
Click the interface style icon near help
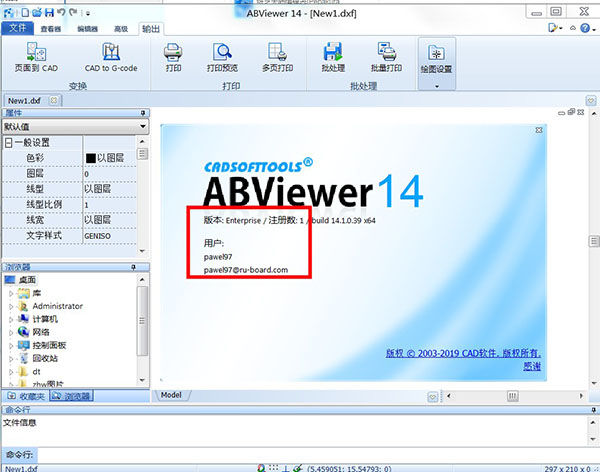pyautogui.click(x=553, y=28)
